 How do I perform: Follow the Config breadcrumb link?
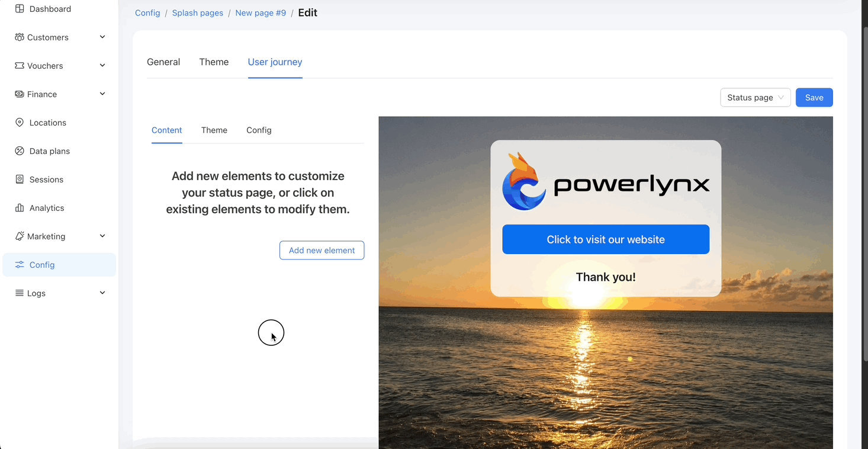click(147, 13)
